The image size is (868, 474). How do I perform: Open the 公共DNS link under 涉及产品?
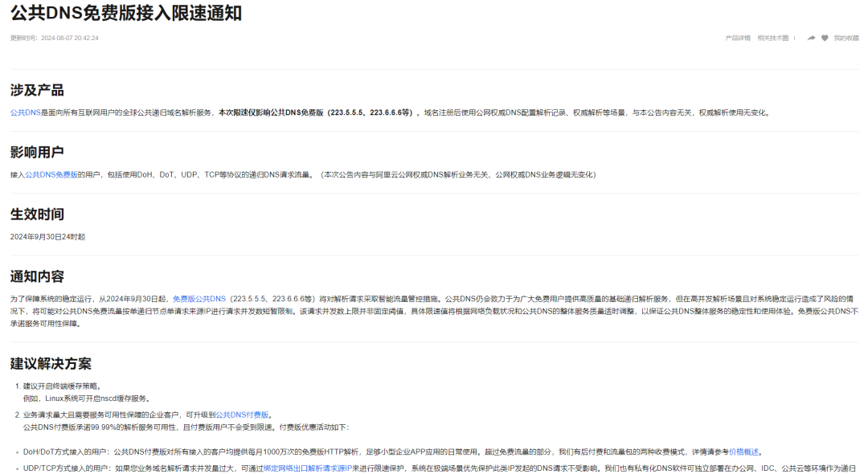(x=26, y=112)
